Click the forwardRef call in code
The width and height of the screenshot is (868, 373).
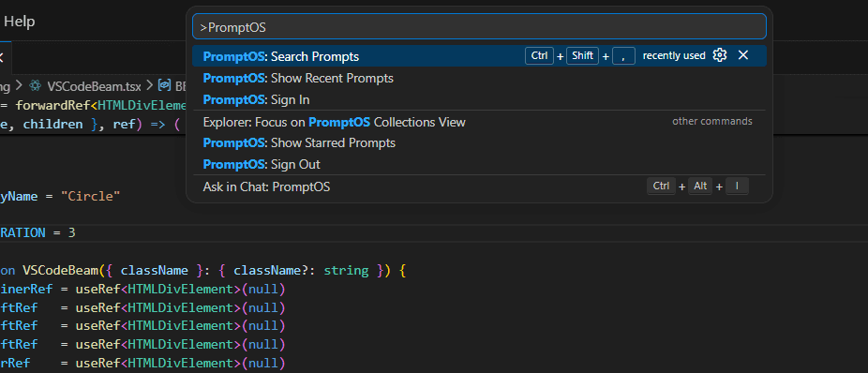(x=53, y=105)
